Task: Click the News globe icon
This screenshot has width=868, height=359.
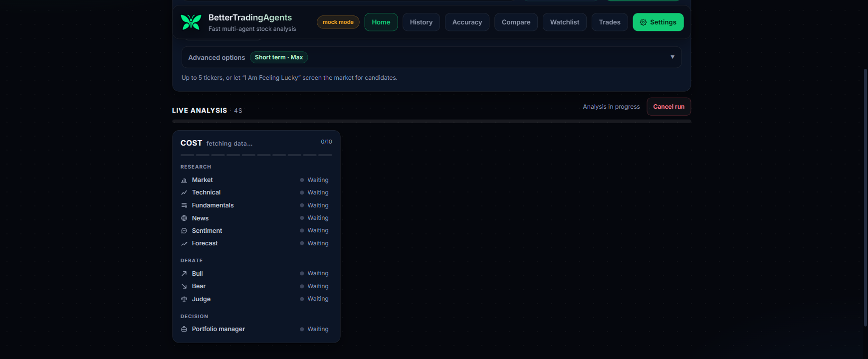Action: coord(184,218)
